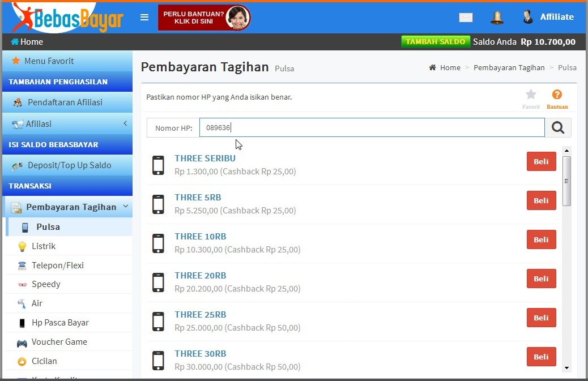Open the envelope messages icon
The width and height of the screenshot is (588, 381).
coord(466,17)
